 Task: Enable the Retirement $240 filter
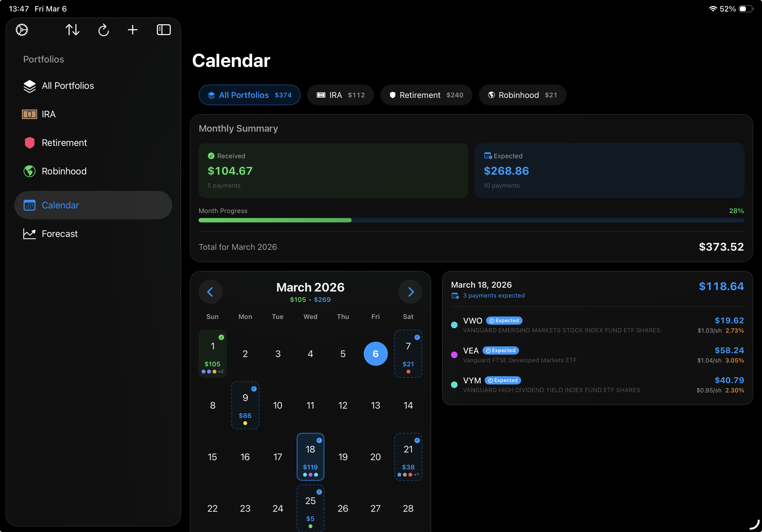click(x=426, y=95)
